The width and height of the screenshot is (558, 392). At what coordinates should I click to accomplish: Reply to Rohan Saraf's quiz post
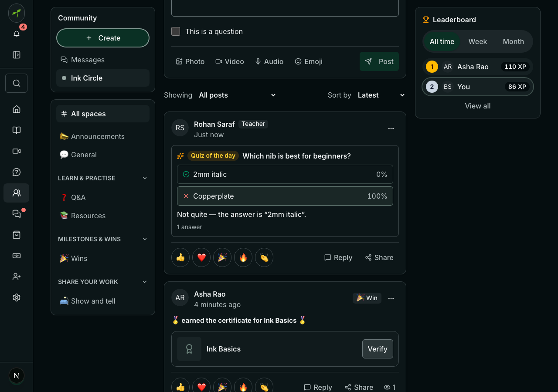(338, 257)
